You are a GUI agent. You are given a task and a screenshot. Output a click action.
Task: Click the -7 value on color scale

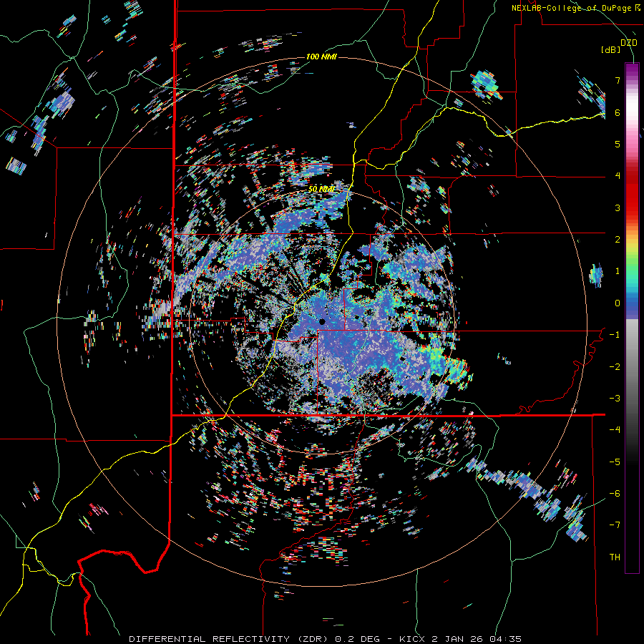(615, 525)
